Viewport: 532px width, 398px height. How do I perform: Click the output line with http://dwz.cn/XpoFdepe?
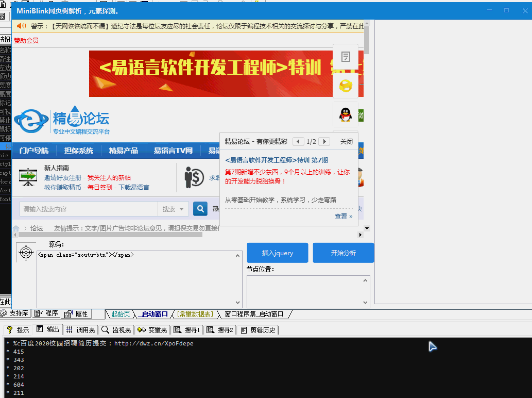point(100,343)
